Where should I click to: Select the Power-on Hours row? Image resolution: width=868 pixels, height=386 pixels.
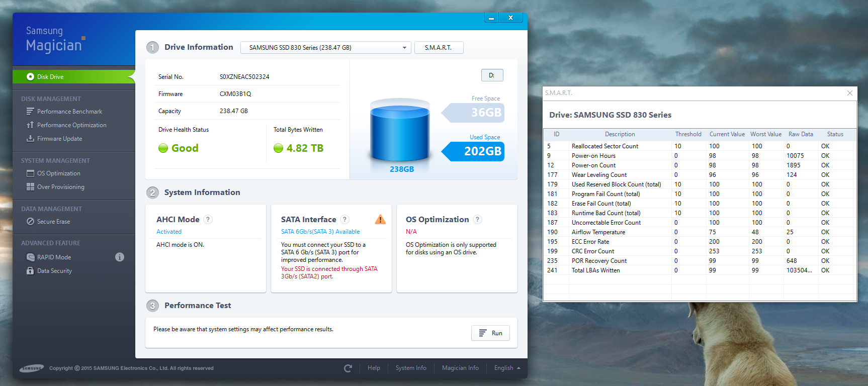700,156
